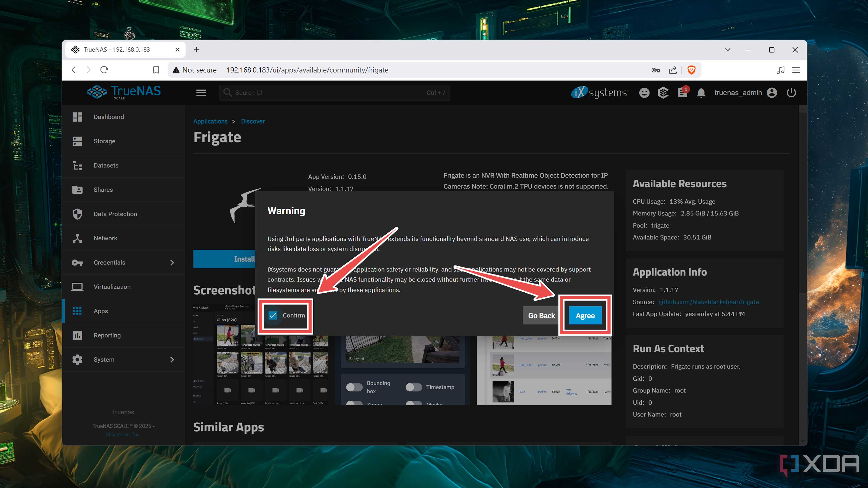Image resolution: width=868 pixels, height=488 pixels.
Task: Bookmark this page using bookmark icon
Action: coord(156,70)
